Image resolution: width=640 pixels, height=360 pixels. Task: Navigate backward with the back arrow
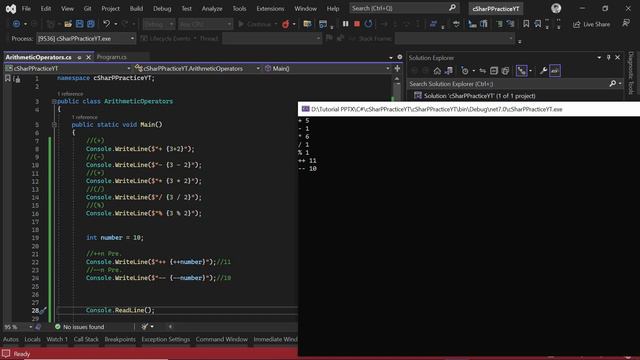16,24
